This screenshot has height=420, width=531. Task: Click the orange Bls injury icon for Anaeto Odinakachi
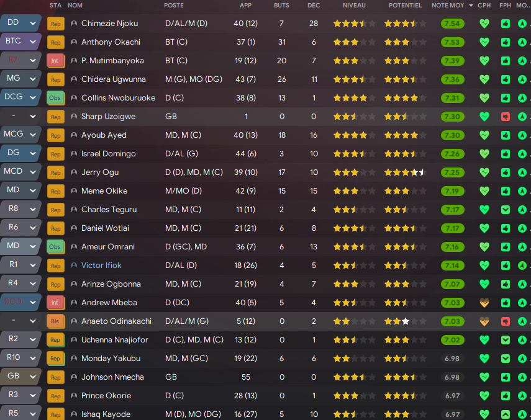point(55,321)
